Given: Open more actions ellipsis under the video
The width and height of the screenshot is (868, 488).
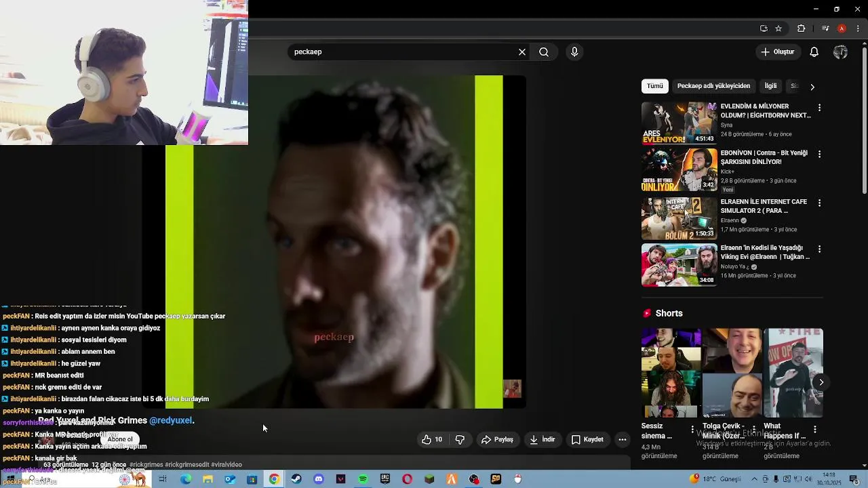Looking at the screenshot, I should coord(622,440).
